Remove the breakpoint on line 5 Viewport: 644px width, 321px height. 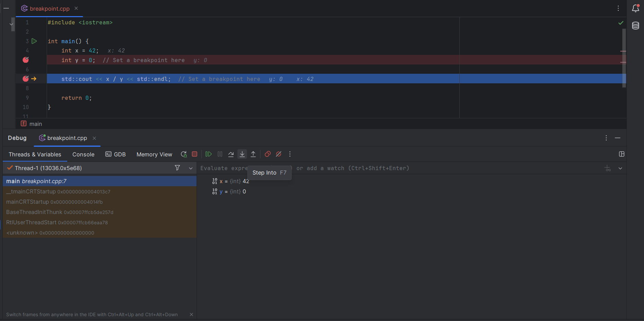[26, 60]
